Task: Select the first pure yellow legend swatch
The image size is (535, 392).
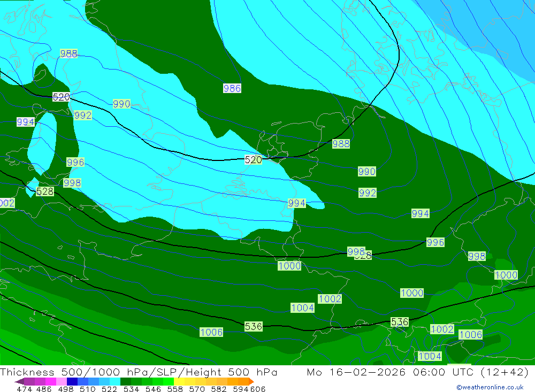Action: click(179, 381)
